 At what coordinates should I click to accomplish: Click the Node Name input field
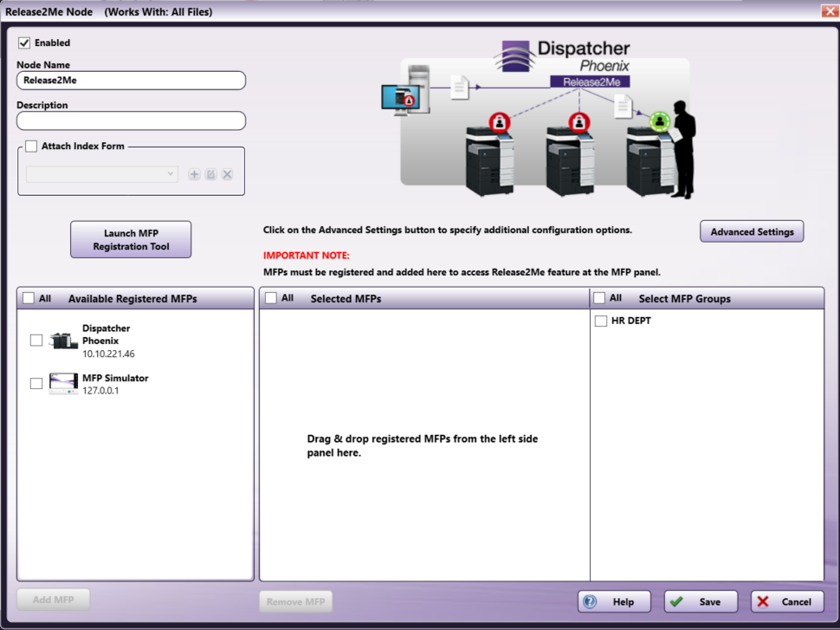point(132,81)
